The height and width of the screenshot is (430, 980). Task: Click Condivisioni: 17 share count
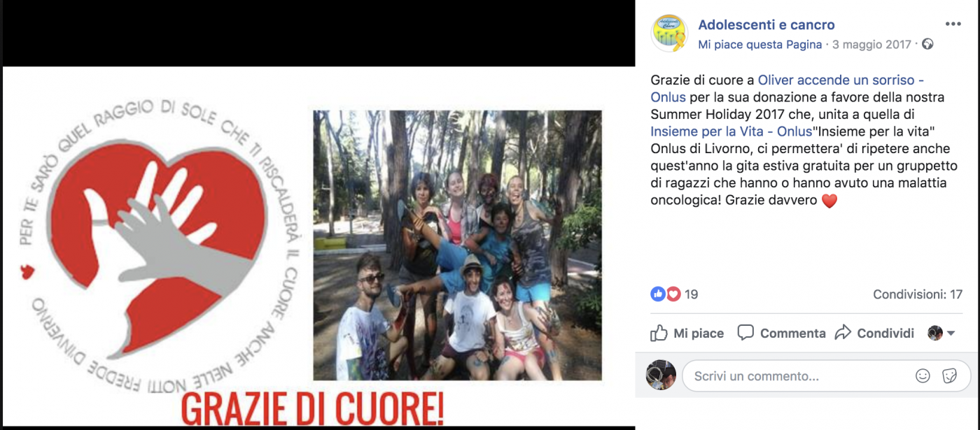[918, 294]
